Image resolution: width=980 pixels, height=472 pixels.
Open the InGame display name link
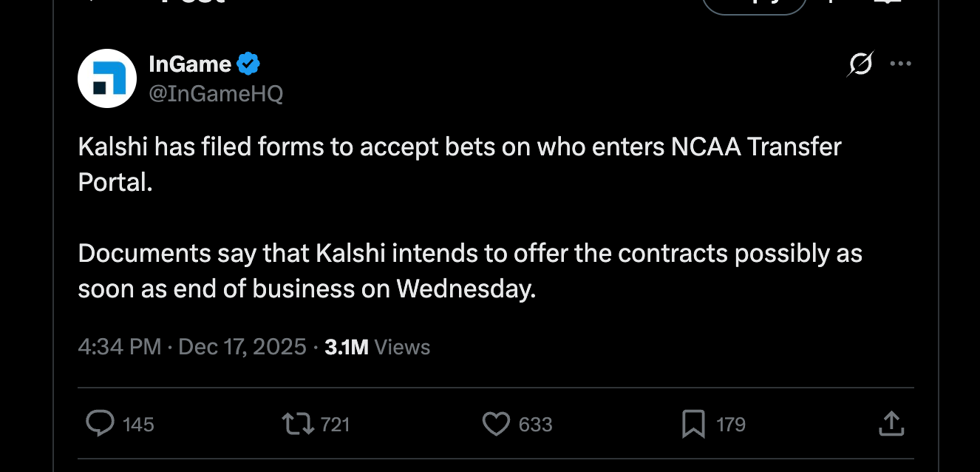point(190,64)
